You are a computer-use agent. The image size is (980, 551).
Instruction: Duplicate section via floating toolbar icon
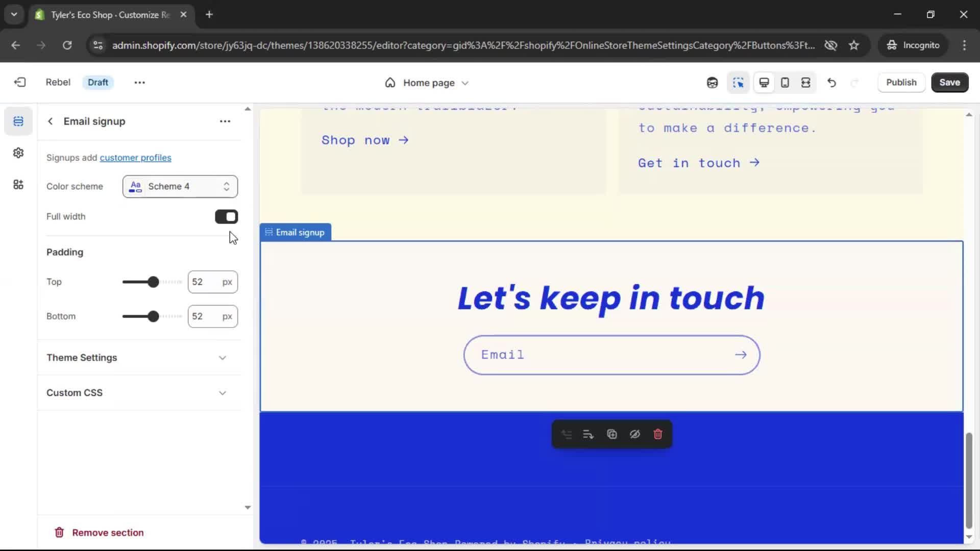[x=611, y=434]
